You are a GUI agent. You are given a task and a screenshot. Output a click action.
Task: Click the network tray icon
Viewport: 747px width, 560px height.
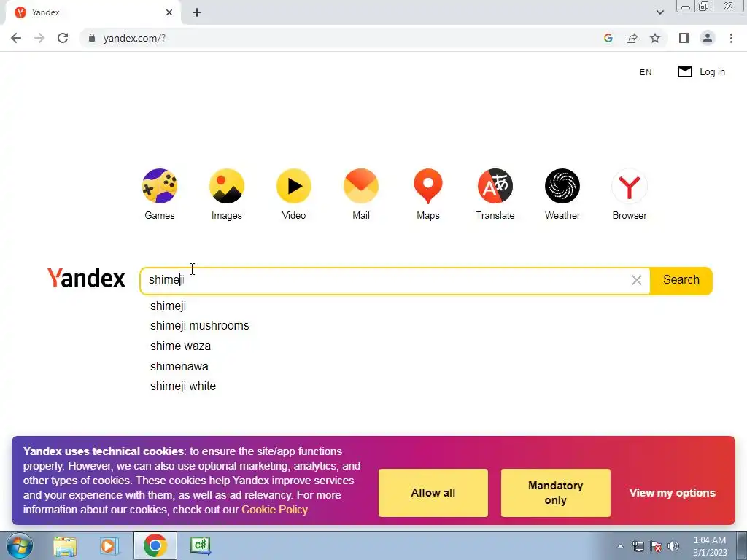pos(638,546)
